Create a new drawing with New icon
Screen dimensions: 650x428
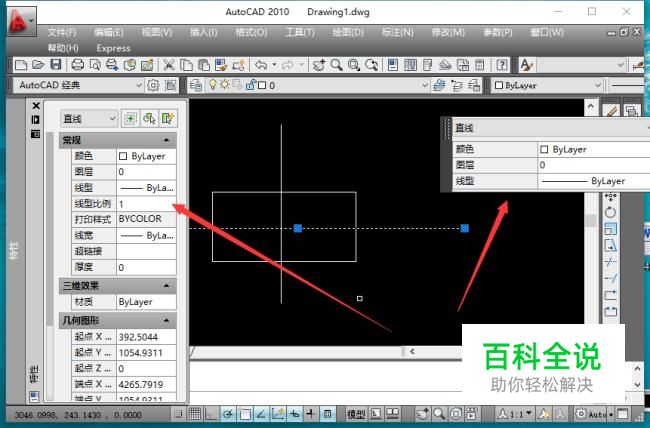click(21, 65)
